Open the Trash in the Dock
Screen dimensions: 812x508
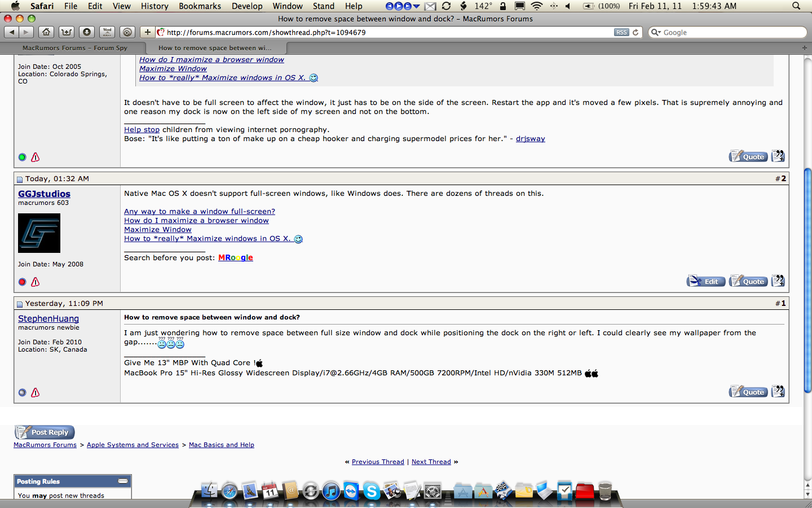click(605, 491)
